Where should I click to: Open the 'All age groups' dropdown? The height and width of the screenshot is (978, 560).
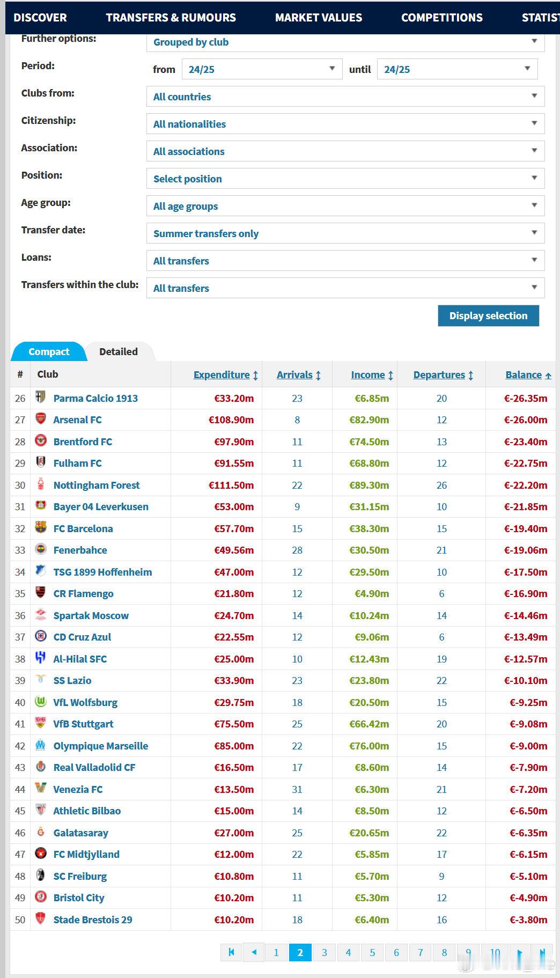(345, 206)
